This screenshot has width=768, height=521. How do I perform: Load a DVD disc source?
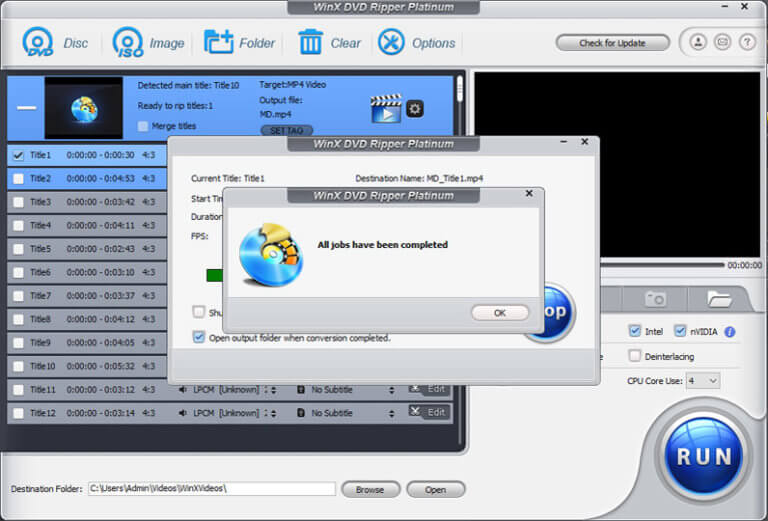pos(55,43)
